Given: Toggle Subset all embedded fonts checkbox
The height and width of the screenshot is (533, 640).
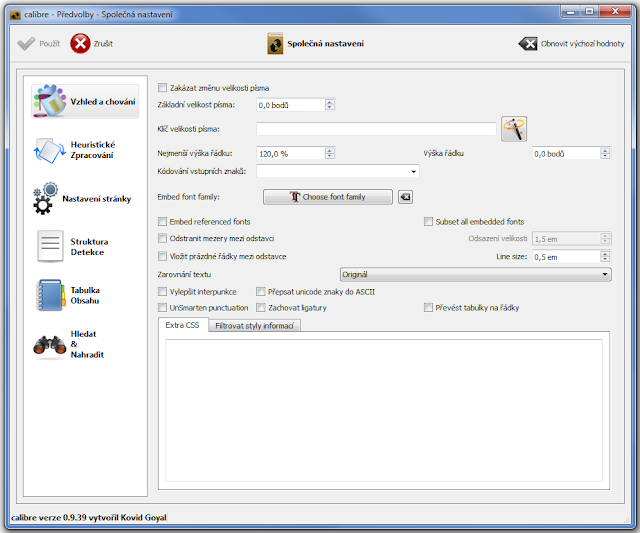Looking at the screenshot, I should pyautogui.click(x=428, y=222).
